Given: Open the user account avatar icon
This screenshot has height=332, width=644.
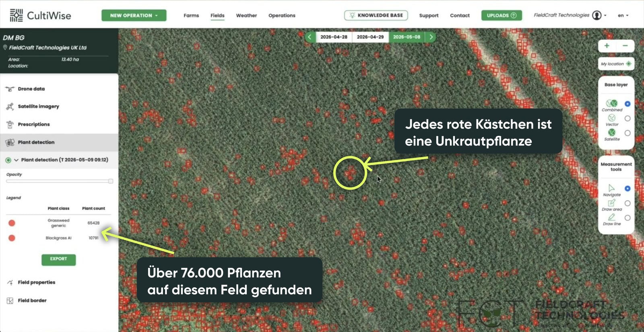Looking at the screenshot, I should coord(597,15).
